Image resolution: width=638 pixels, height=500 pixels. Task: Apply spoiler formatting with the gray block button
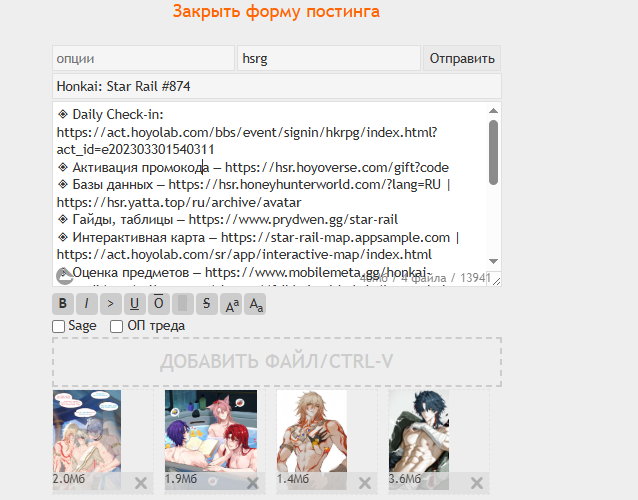(x=183, y=303)
